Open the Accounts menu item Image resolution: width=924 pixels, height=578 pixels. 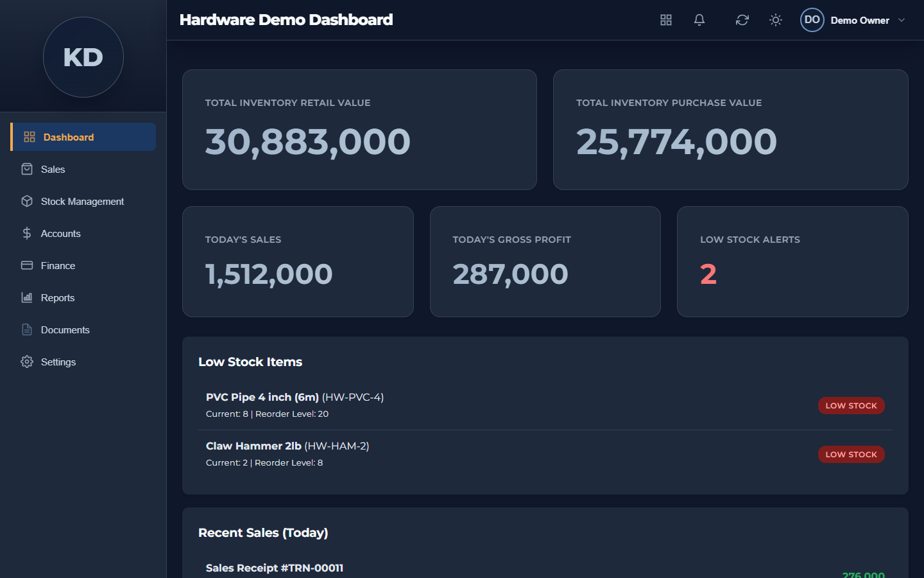pyautogui.click(x=83, y=233)
